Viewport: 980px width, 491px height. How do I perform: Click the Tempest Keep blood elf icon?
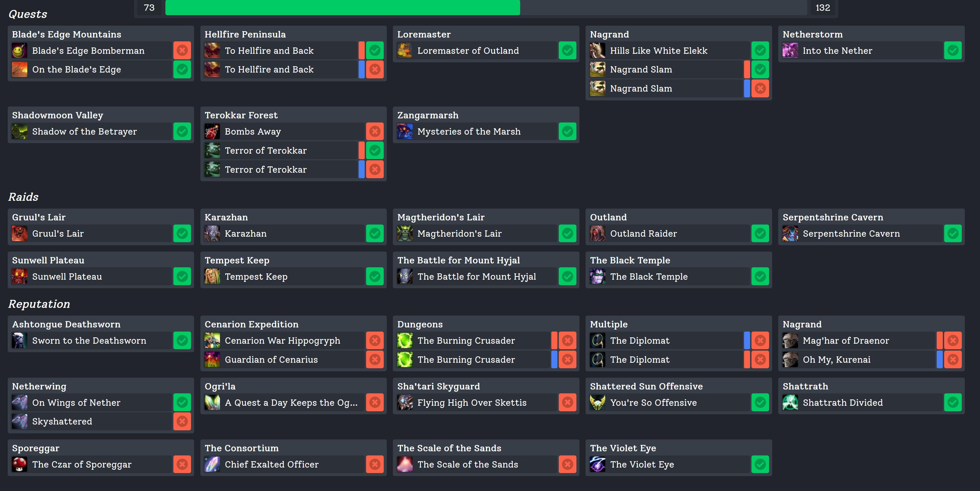(212, 277)
